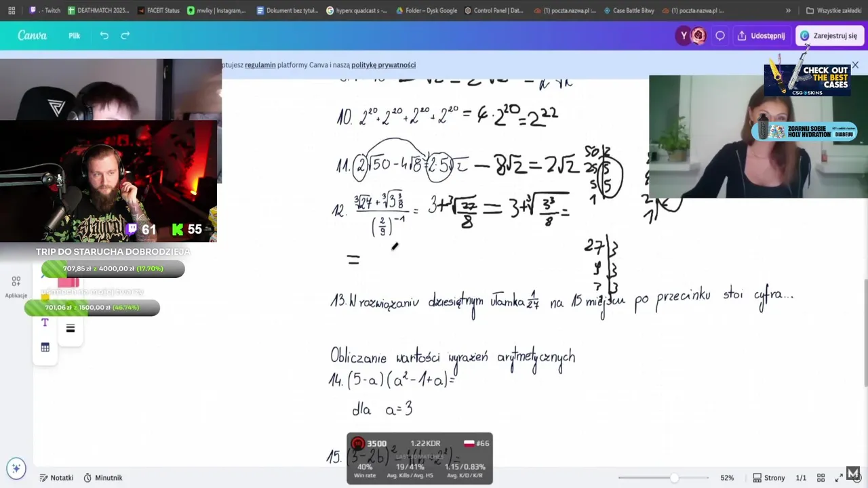This screenshot has width=868, height=488.
Task: Open the Aplikacje panel in sidebar
Action: pyautogui.click(x=16, y=286)
